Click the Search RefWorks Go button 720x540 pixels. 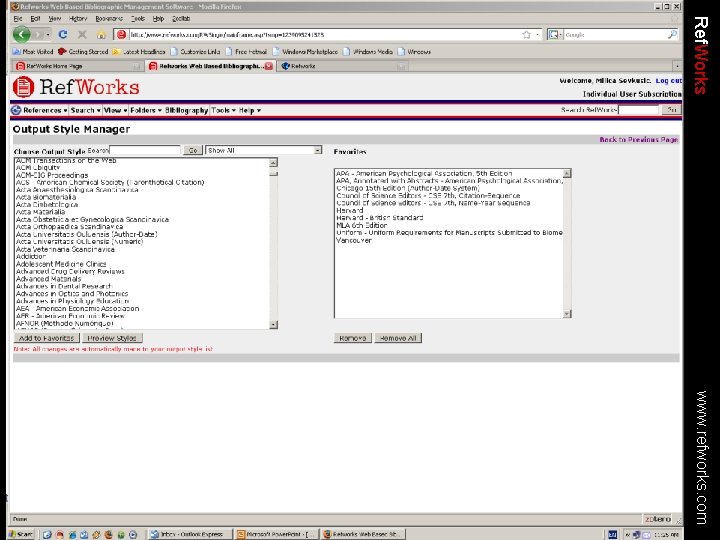pyautogui.click(x=671, y=110)
